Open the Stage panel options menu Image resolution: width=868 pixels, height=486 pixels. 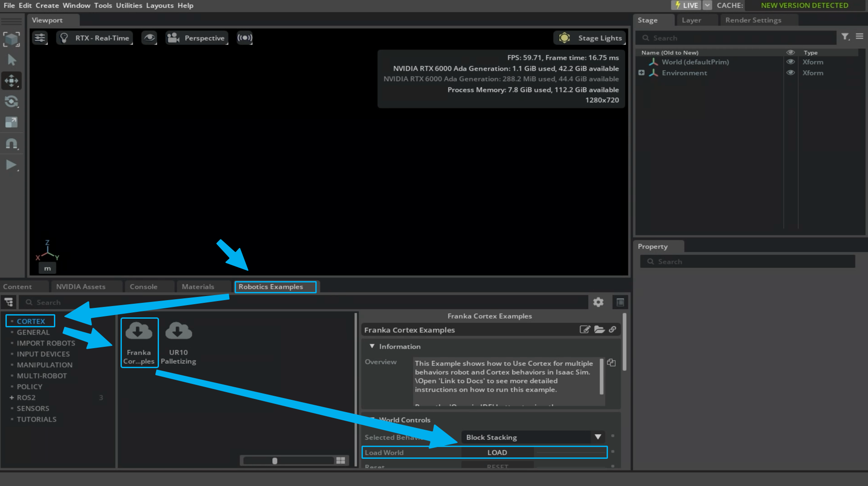pyautogui.click(x=859, y=36)
